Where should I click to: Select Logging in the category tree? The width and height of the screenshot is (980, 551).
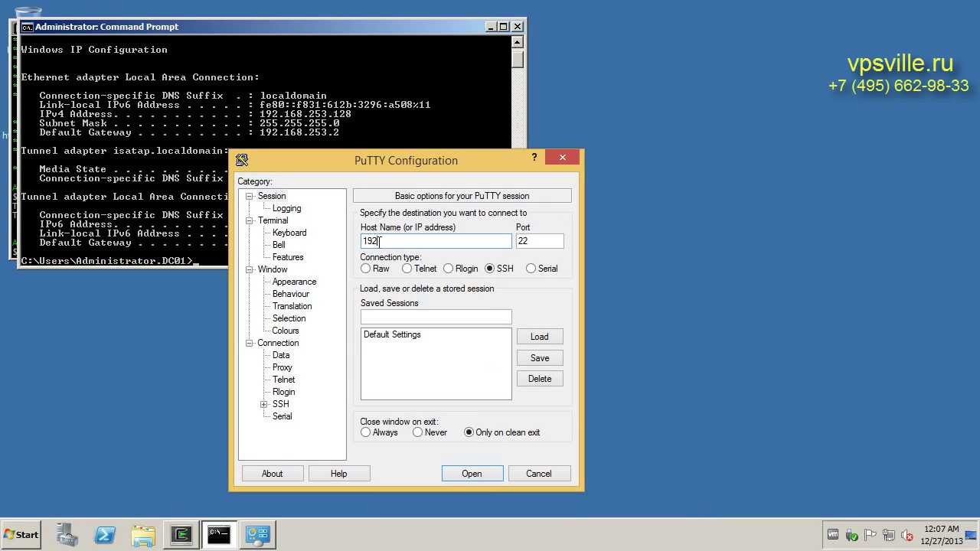pos(287,208)
